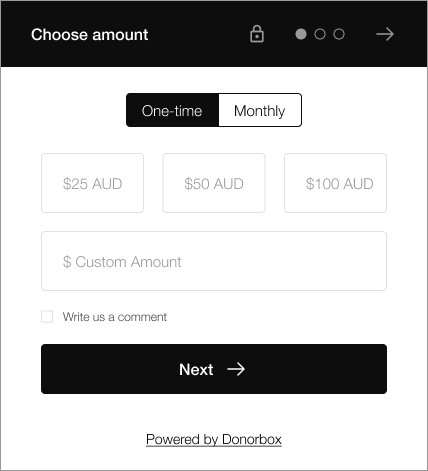This screenshot has height=471, width=428.
Task: Choose the $50 AUD amount
Action: click(x=214, y=183)
